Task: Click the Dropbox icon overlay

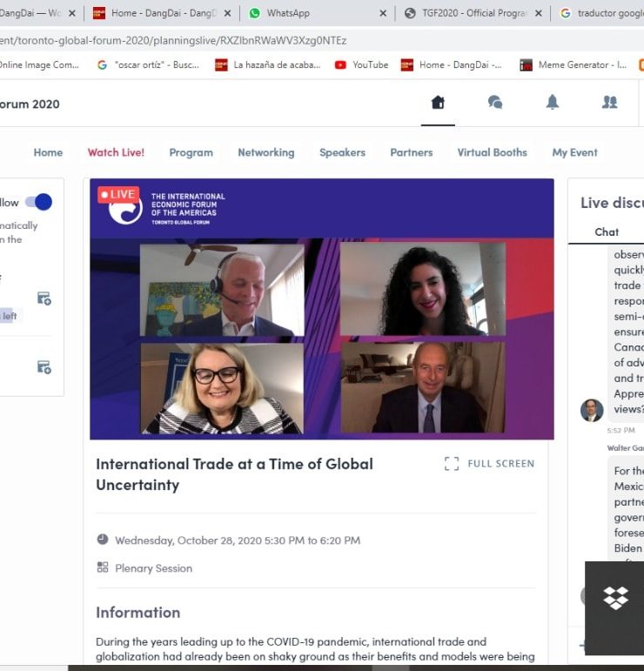Action: 615,598
